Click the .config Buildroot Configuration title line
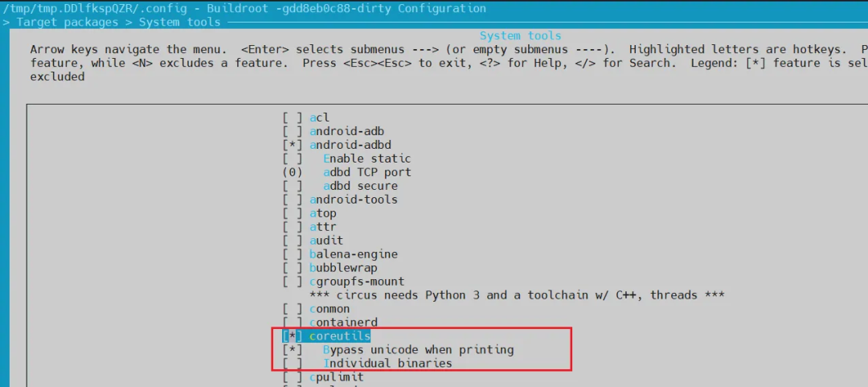Image resolution: width=868 pixels, height=387 pixels. pos(244,9)
